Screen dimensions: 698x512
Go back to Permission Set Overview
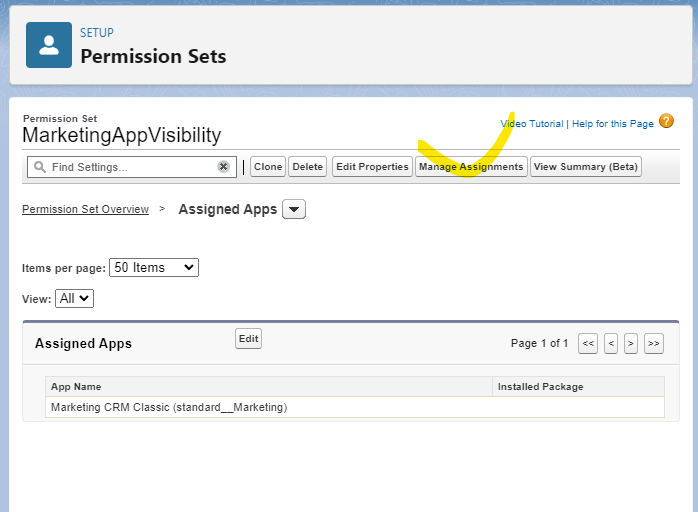(x=85, y=209)
